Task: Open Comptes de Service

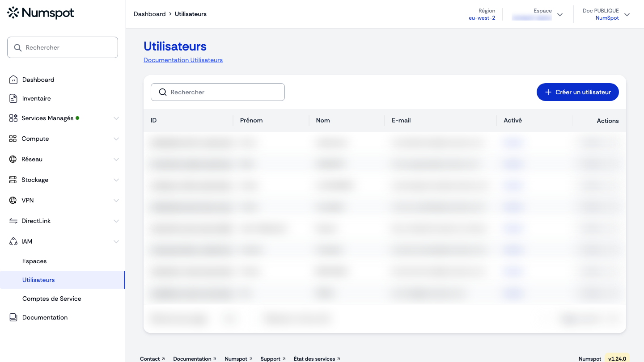Action: [x=52, y=299]
